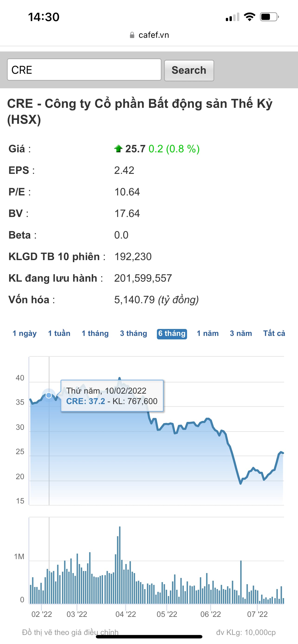Click the CRE stock search field
Image resolution: width=298 pixels, height=644 pixels.
[x=84, y=70]
